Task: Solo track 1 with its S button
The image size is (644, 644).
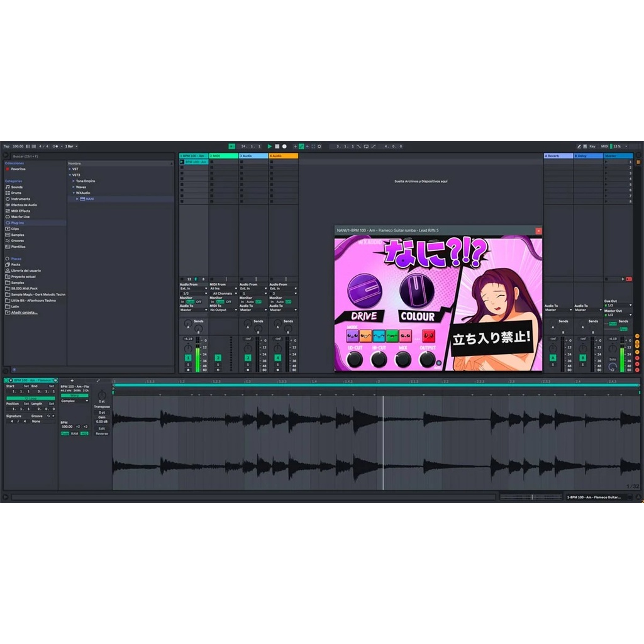Action: click(188, 365)
